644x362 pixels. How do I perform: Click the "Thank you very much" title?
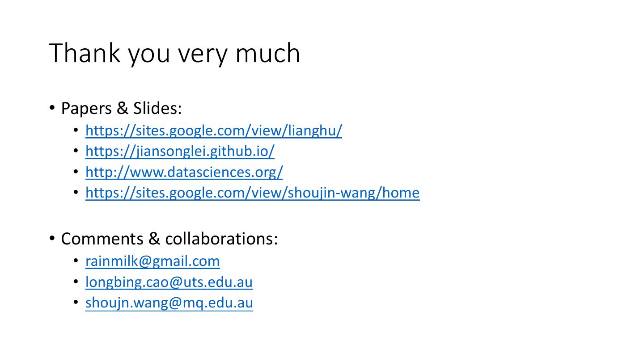point(174,53)
